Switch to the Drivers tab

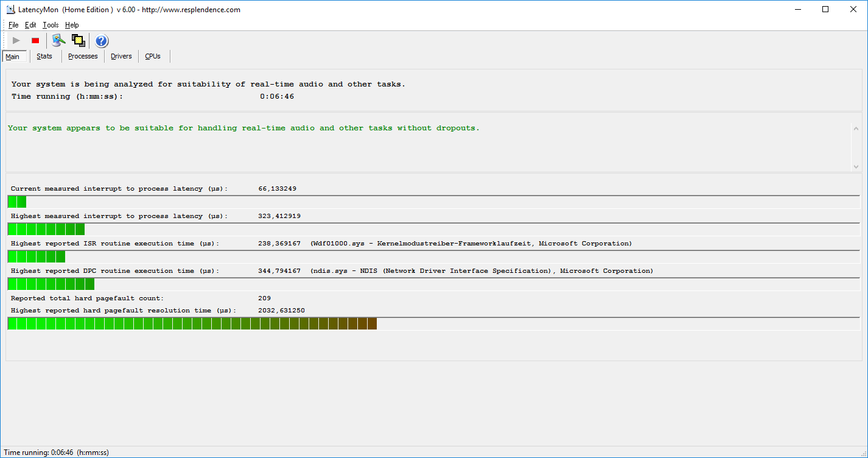point(121,56)
